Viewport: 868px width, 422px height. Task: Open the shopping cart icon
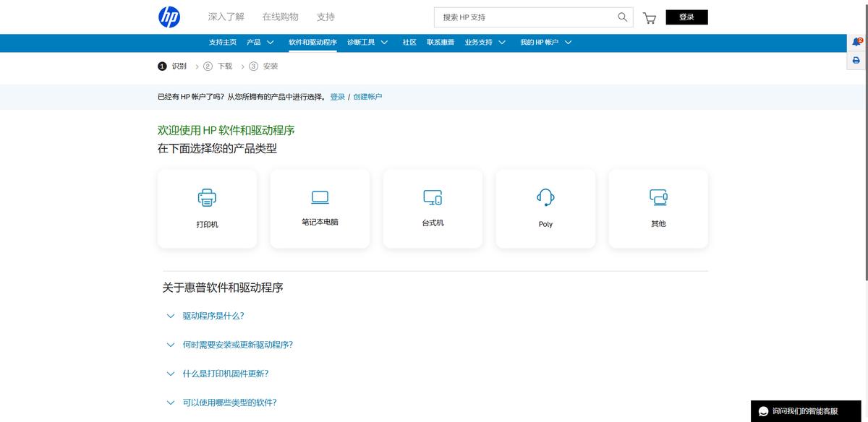(650, 18)
